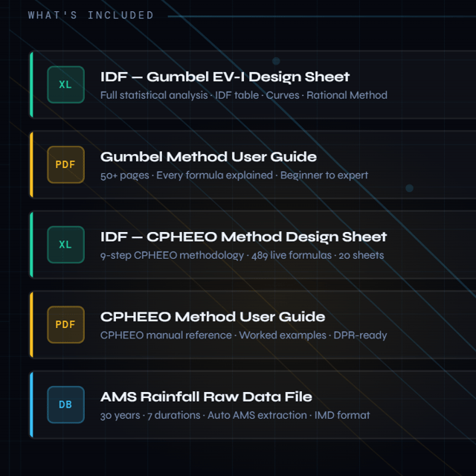Screen dimensions: 476x476
Task: Click the PDF icon for CPHEEO Method User Guide
Action: (x=66, y=324)
